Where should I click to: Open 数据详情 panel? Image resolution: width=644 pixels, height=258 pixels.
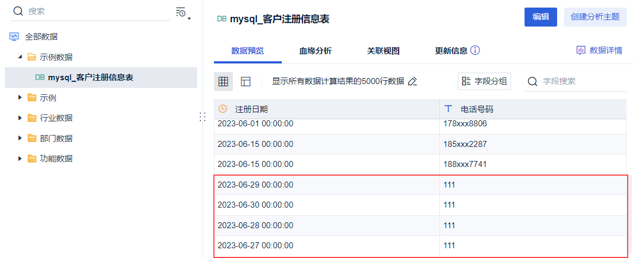pos(599,50)
